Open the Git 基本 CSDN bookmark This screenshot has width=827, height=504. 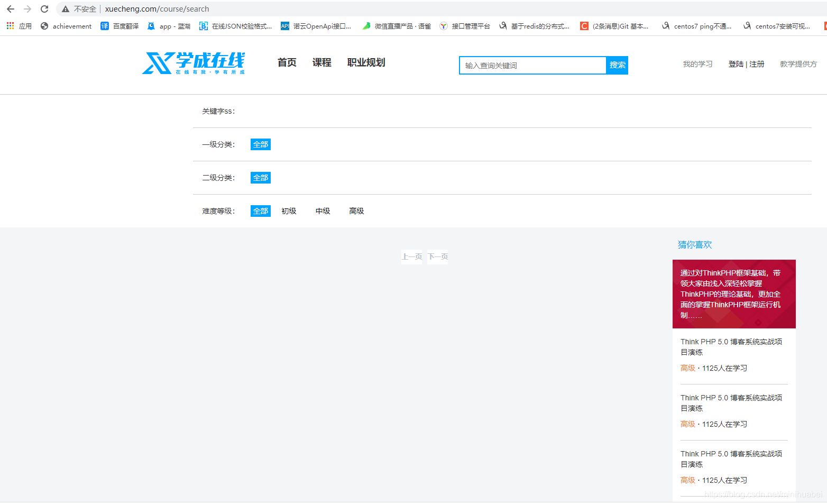pyautogui.click(x=614, y=26)
